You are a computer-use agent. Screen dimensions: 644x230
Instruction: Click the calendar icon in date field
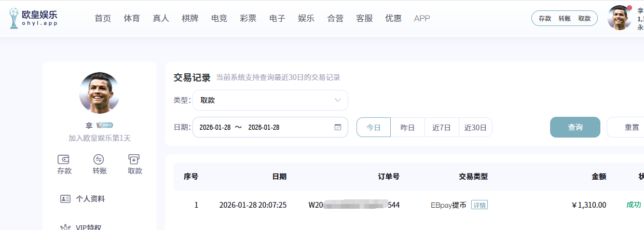pos(337,127)
